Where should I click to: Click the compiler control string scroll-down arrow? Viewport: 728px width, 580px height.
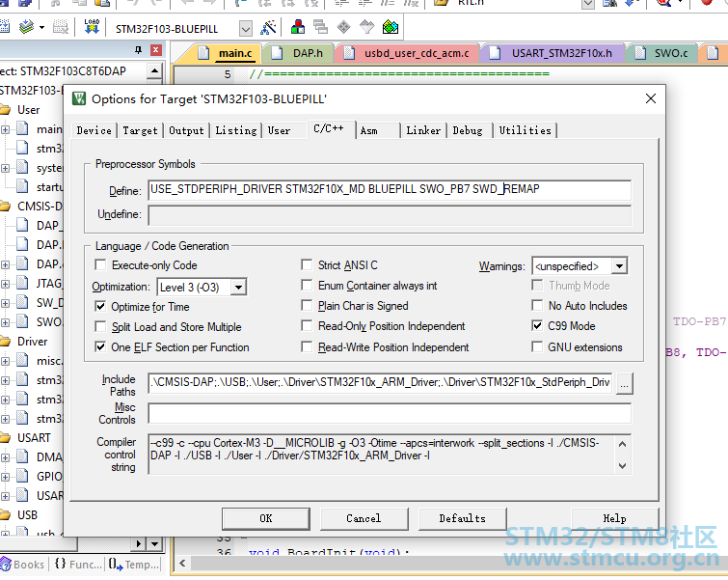(x=623, y=466)
